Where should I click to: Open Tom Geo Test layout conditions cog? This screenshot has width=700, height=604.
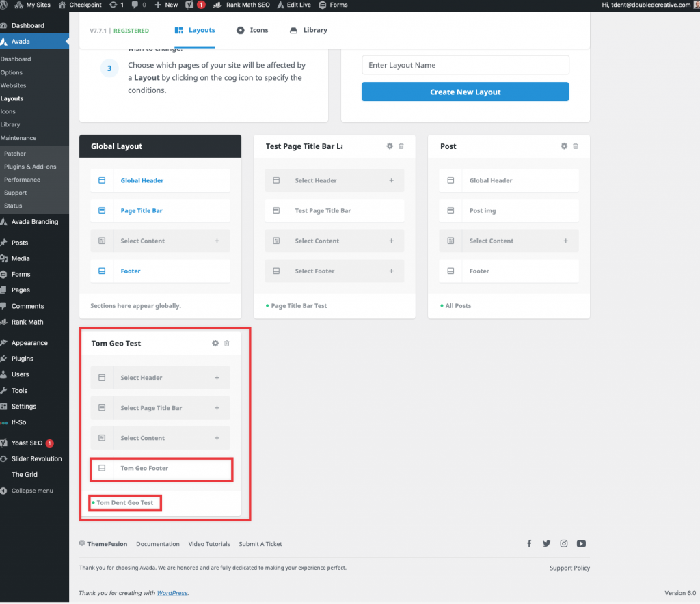[x=215, y=343]
